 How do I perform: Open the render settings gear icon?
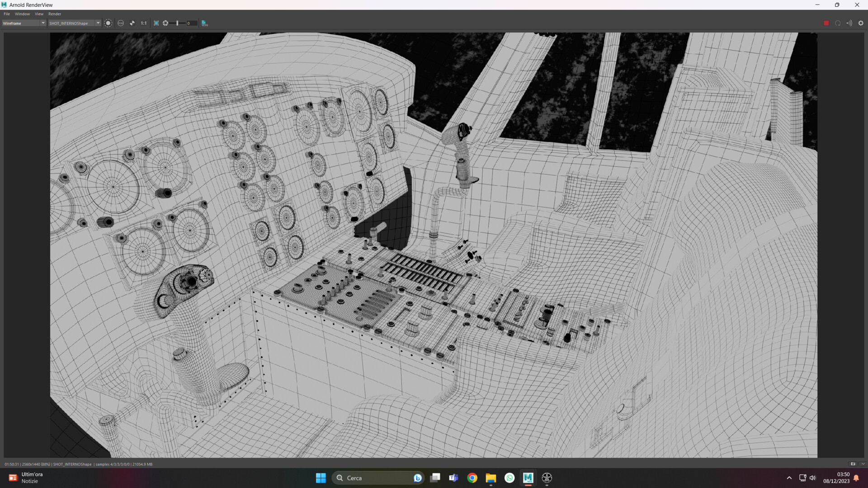861,23
